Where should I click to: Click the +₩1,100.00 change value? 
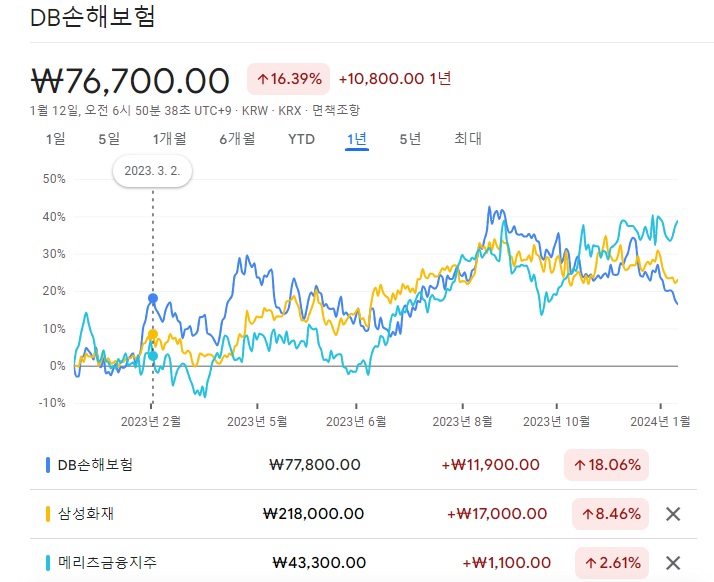pyautogui.click(x=506, y=563)
